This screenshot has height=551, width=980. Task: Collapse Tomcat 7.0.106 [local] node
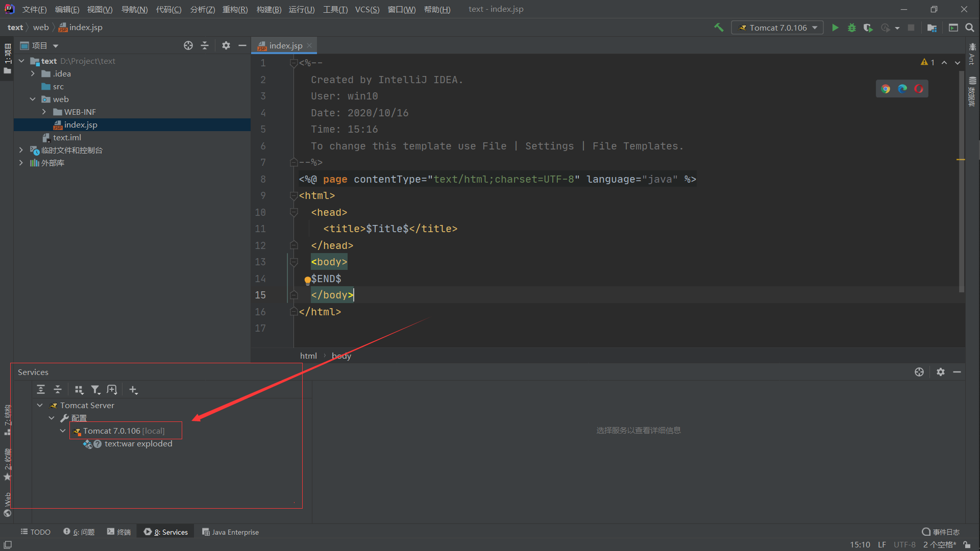63,431
